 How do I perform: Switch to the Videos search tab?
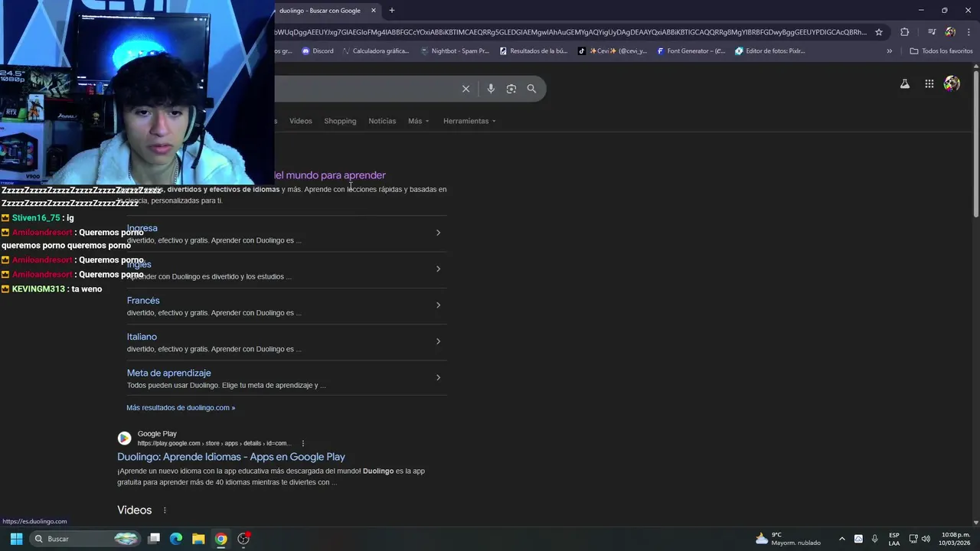click(301, 121)
